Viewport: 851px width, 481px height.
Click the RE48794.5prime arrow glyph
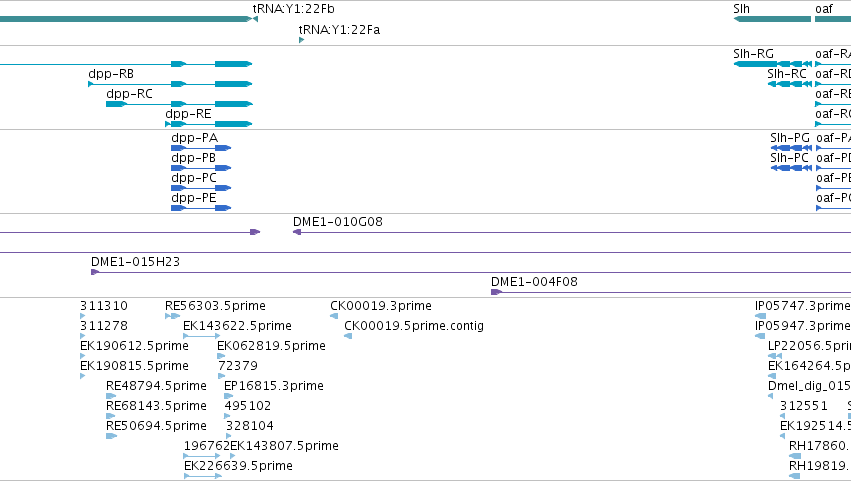click(111, 396)
